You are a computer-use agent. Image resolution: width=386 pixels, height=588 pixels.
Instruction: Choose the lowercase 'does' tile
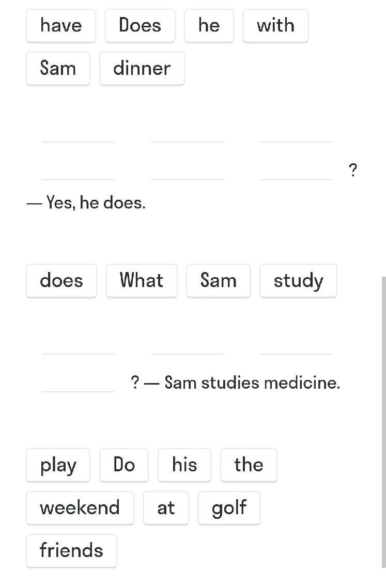(x=61, y=280)
